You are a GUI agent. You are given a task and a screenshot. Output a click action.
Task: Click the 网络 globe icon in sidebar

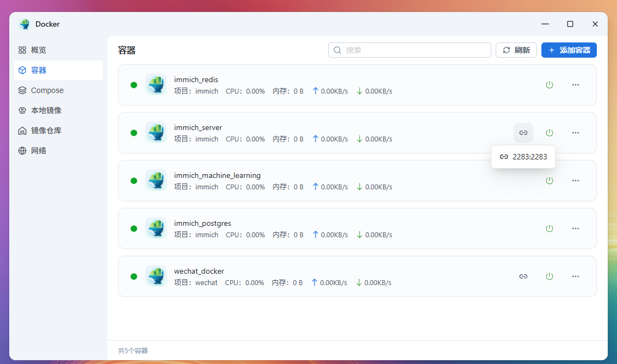click(x=22, y=151)
